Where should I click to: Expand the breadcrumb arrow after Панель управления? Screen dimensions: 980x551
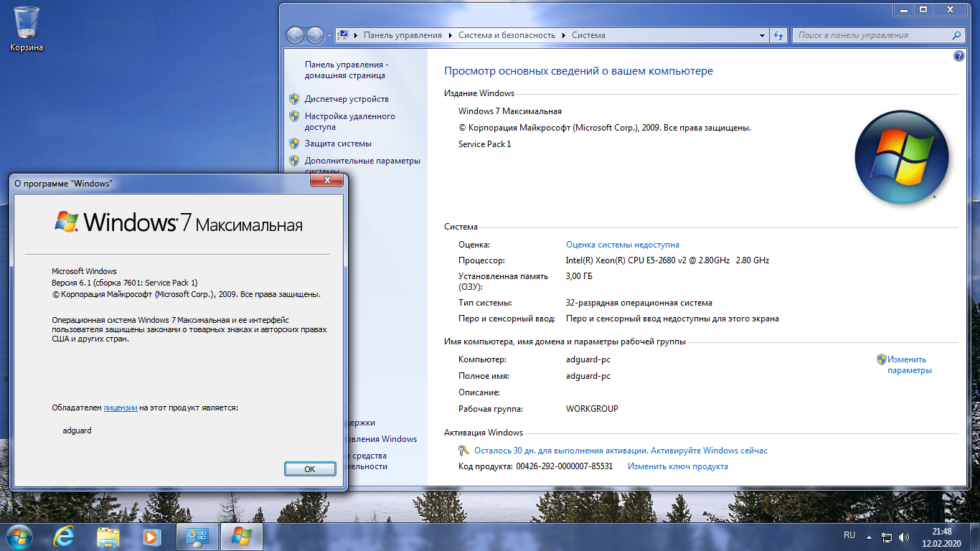(450, 35)
